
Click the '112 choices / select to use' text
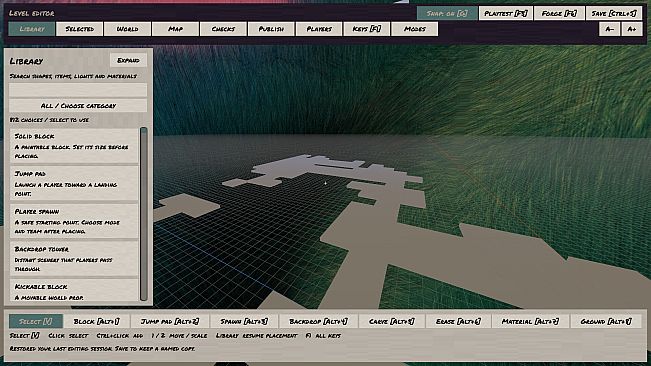pos(49,120)
